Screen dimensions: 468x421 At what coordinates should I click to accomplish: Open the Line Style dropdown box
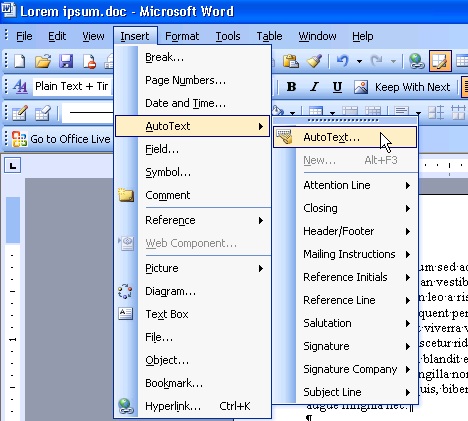click(x=87, y=113)
